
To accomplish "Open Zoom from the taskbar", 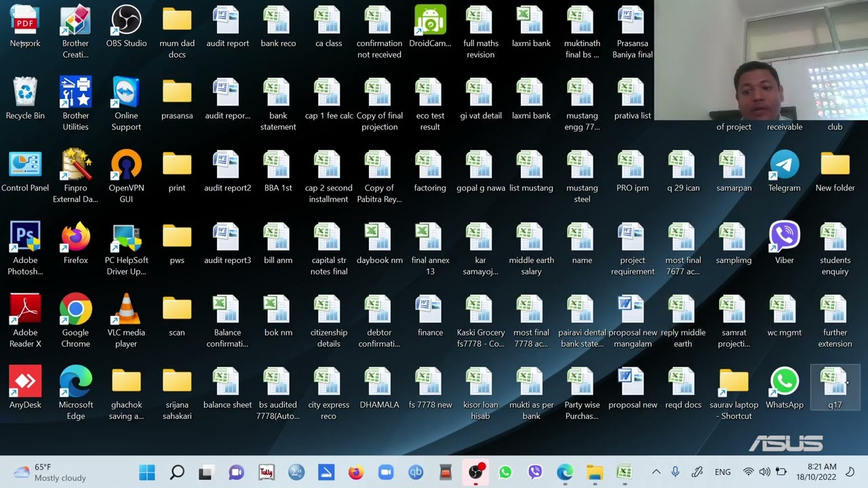I will [x=386, y=472].
